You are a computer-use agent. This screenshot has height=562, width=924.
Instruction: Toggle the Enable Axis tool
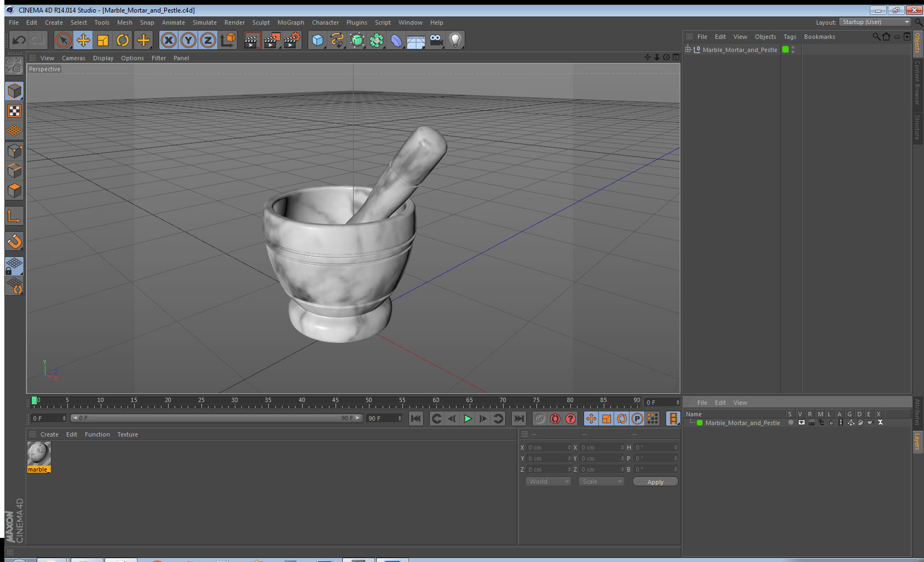pos(14,216)
